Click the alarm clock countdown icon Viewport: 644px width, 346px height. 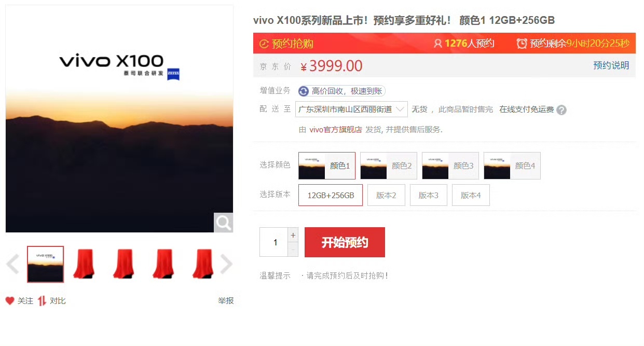522,44
